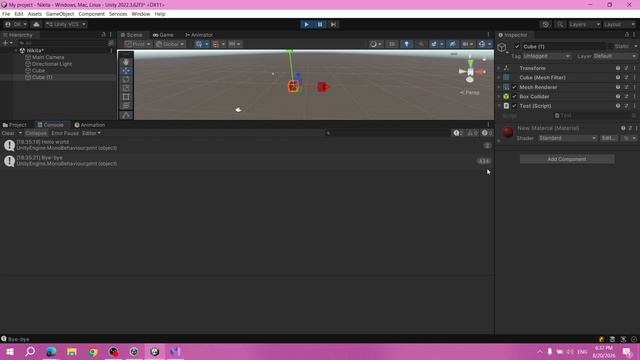This screenshot has width=640, height=360.
Task: Open the cloud services icon
Action: [x=36, y=24]
